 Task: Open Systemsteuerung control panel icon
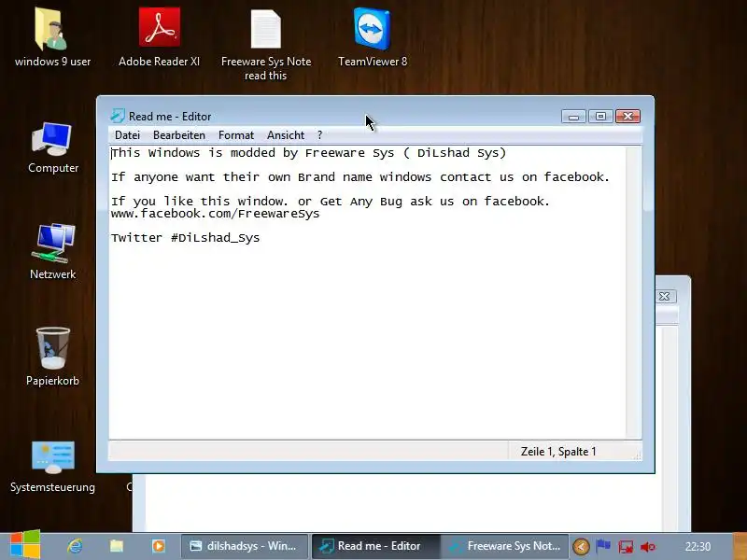[52, 467]
